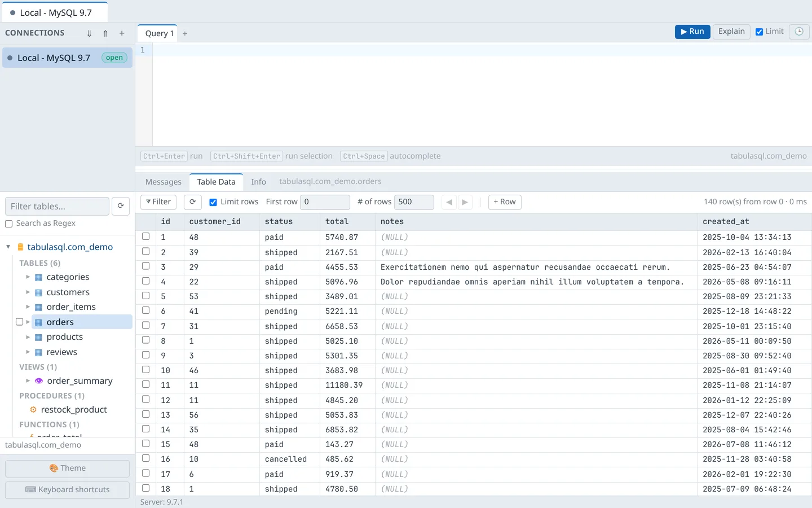Viewport: 812px width, 508px height.
Task: Expand the order_items table node
Action: [x=28, y=307]
